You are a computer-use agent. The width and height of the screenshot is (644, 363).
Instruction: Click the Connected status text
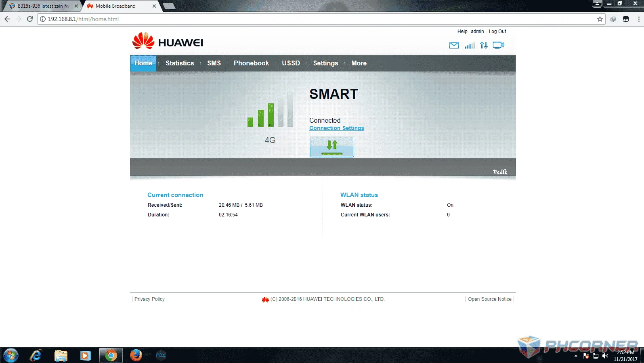tap(325, 120)
